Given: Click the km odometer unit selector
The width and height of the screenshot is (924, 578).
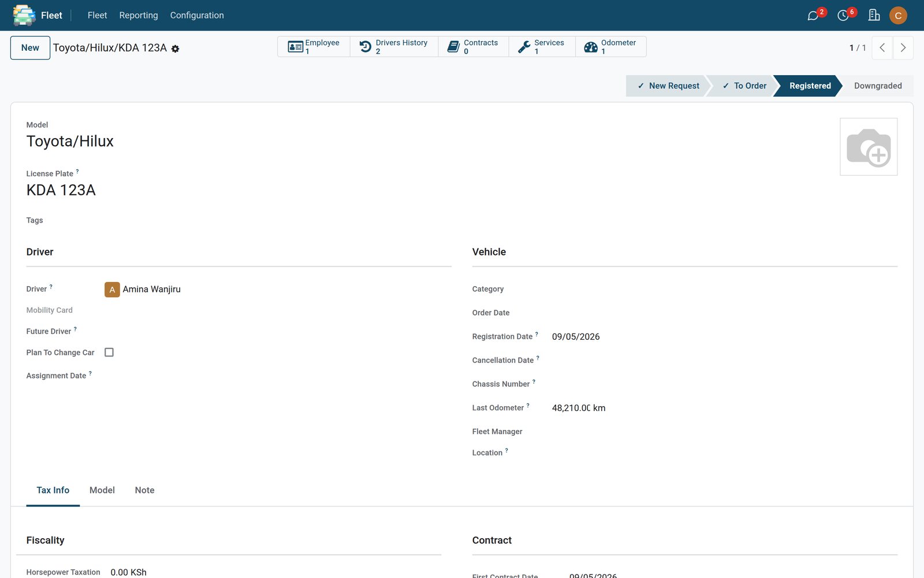Looking at the screenshot, I should 599,408.
